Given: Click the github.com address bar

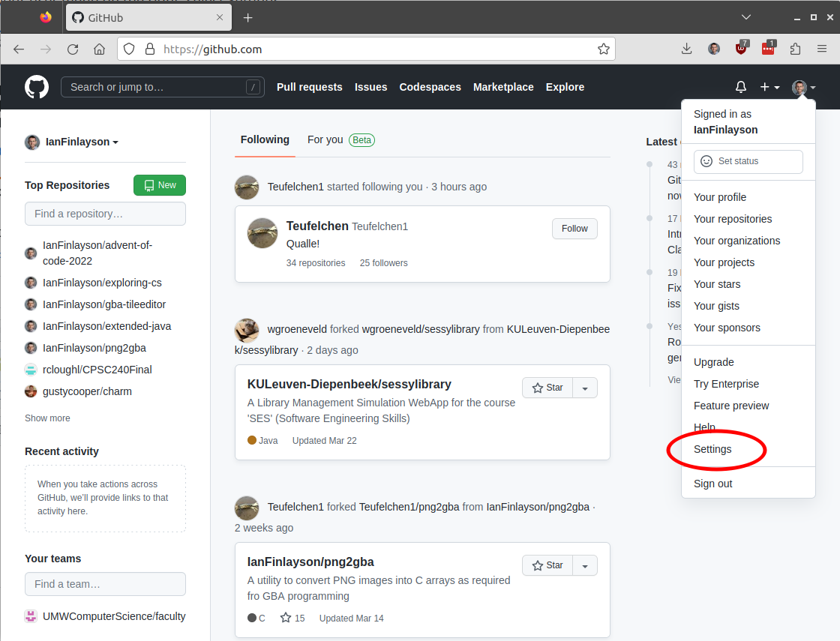Looking at the screenshot, I should [x=366, y=49].
